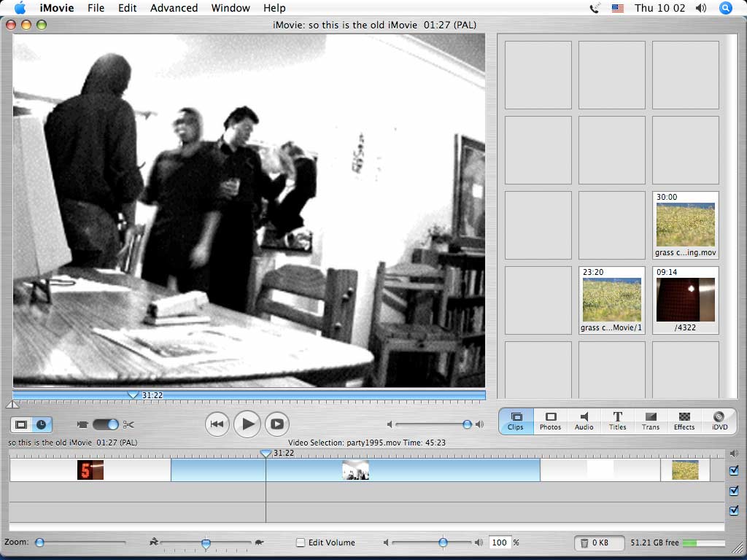Screen dimensions: 747x560
Task: Open the Audio pane
Action: [584, 421]
